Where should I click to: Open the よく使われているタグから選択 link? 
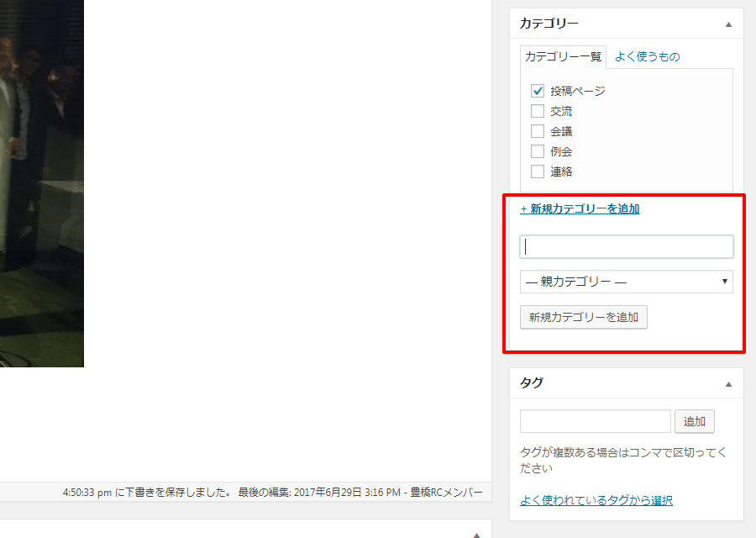(x=596, y=500)
